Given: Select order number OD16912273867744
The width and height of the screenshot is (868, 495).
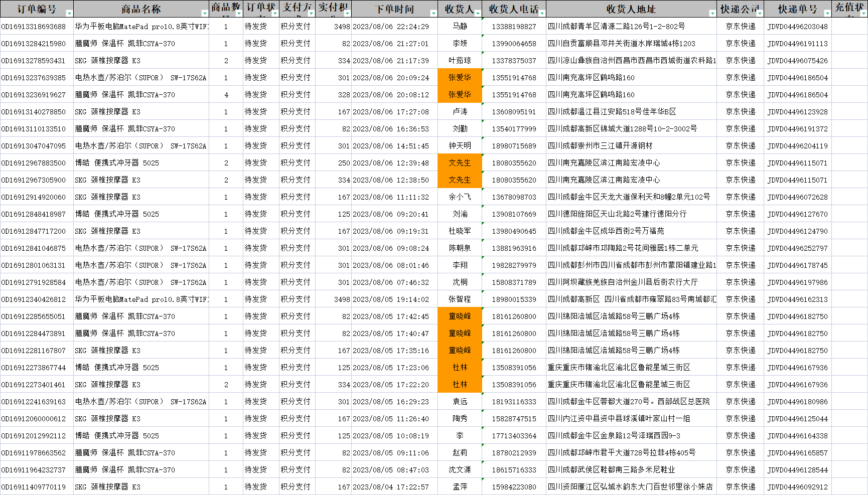Looking at the screenshot, I should click(34, 368).
